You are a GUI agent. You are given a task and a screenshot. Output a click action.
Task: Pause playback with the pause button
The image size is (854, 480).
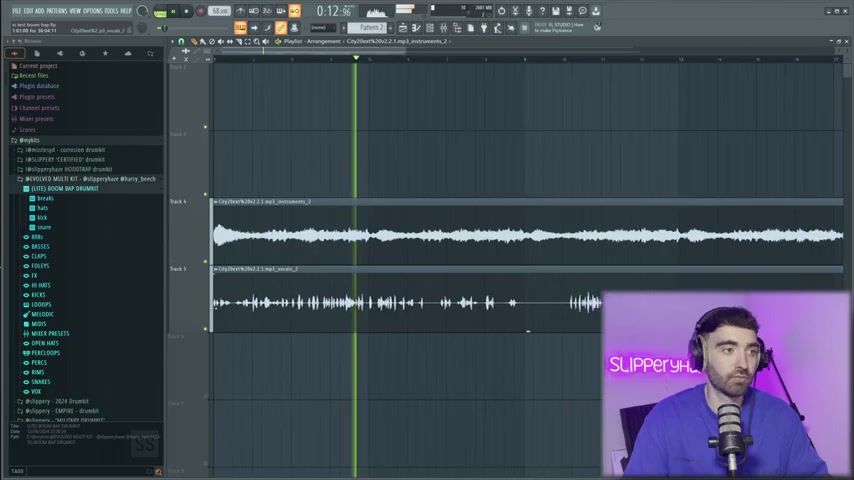(173, 11)
